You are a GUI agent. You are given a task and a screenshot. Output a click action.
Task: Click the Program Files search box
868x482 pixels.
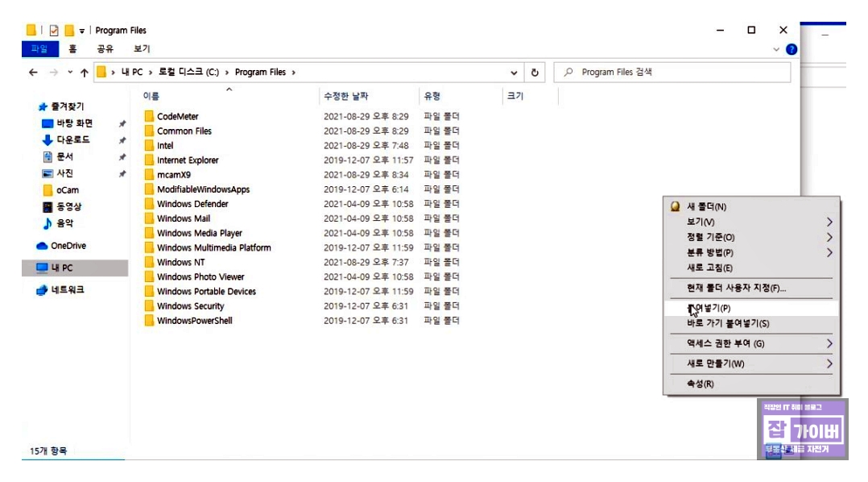(x=672, y=72)
